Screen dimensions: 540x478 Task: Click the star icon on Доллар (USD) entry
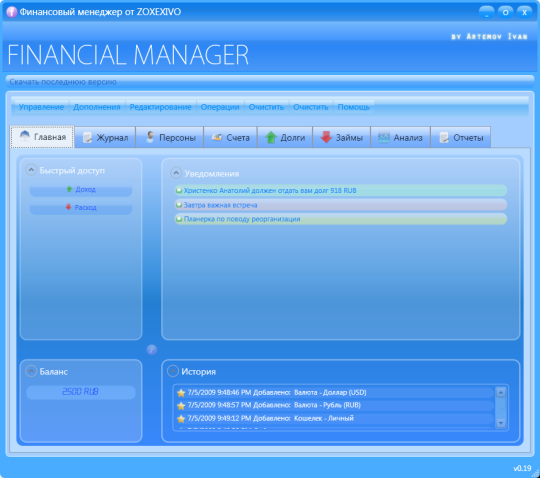(181, 393)
